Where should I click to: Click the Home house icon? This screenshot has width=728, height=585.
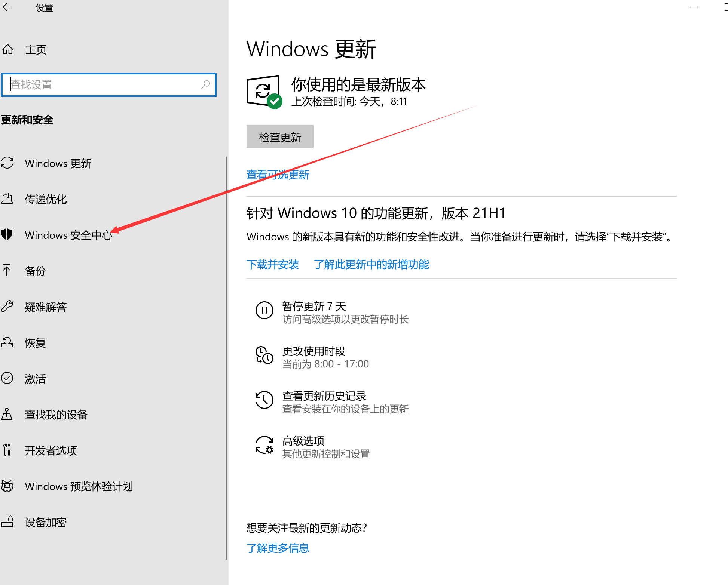[x=8, y=49]
